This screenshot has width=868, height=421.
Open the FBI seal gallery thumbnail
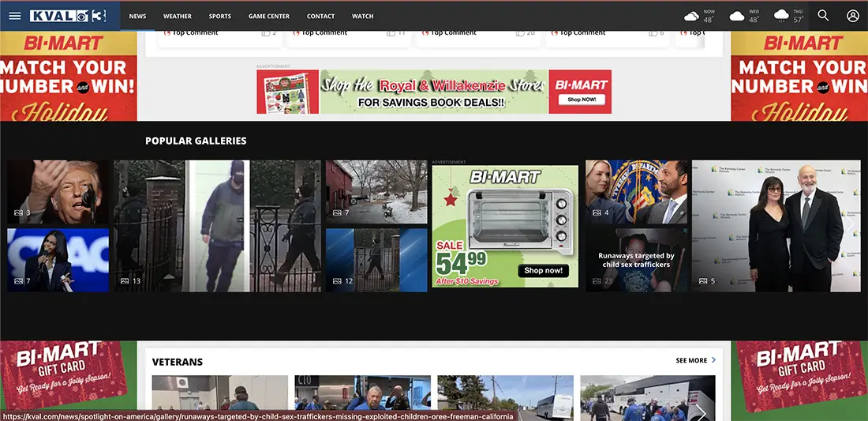pyautogui.click(x=637, y=192)
